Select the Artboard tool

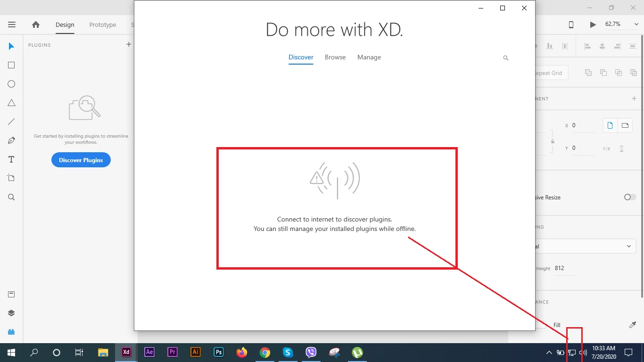pyautogui.click(x=11, y=178)
